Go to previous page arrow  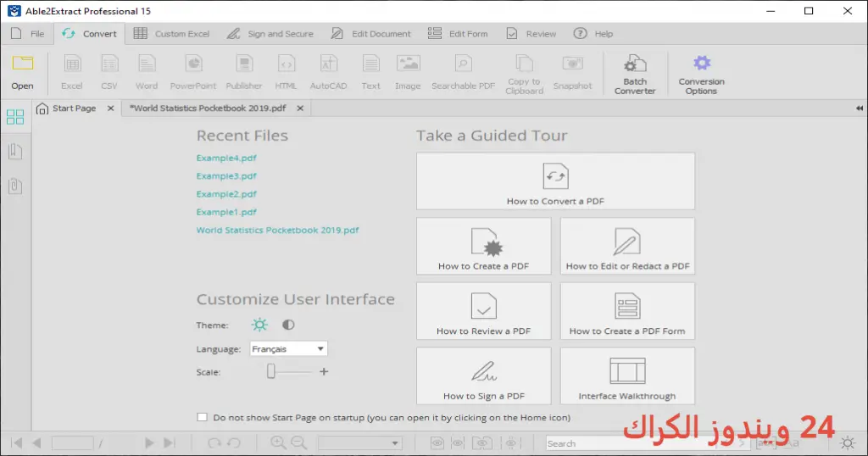coord(37,442)
